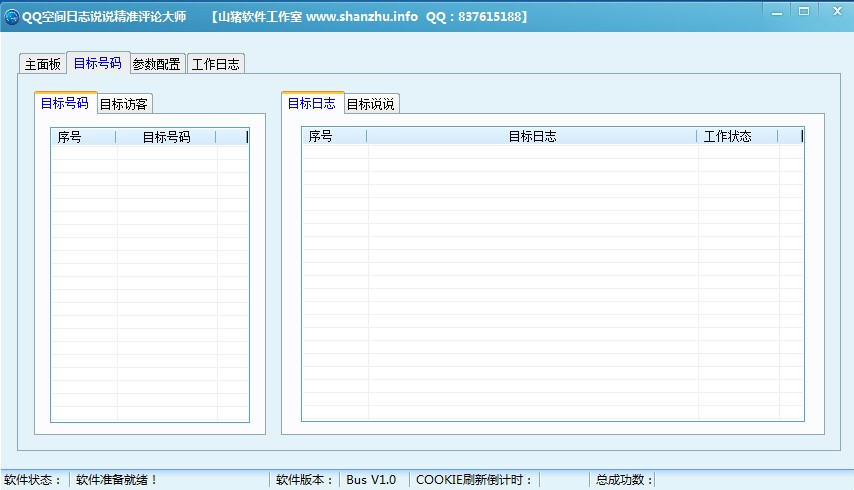Click the 目标日志 column header
The height and width of the screenshot is (490, 854).
pyautogui.click(x=532, y=136)
